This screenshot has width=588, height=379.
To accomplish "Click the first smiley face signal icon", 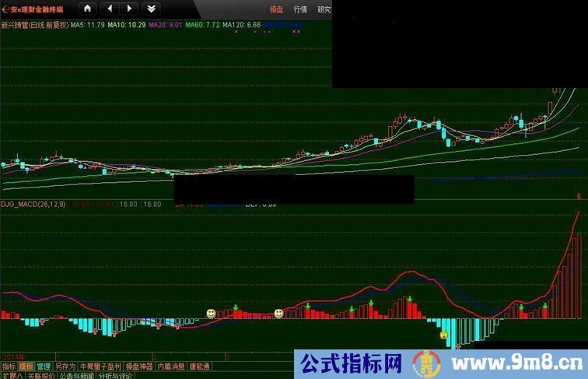I will pyautogui.click(x=211, y=313).
